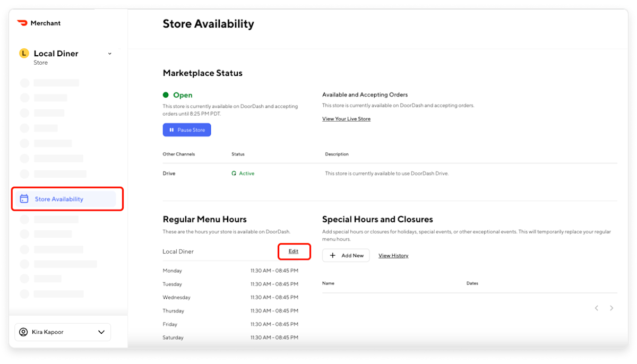Click the DoorDash Merchant logo
Viewport: 637px width, 364px height.
click(x=39, y=23)
